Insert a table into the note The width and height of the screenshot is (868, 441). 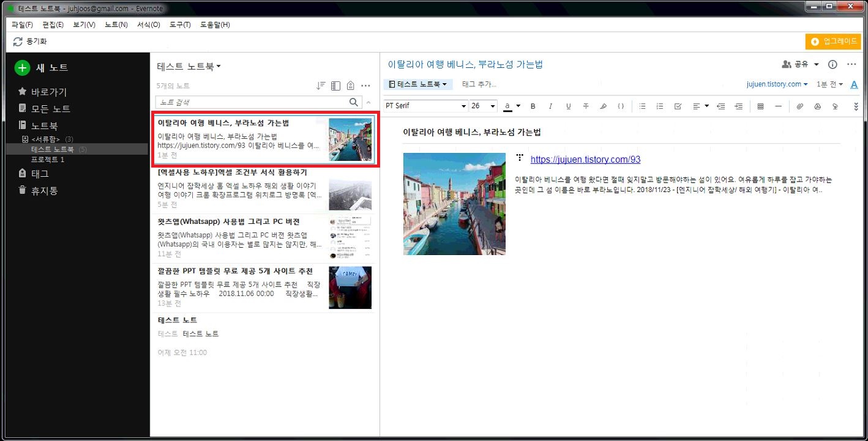pyautogui.click(x=760, y=106)
